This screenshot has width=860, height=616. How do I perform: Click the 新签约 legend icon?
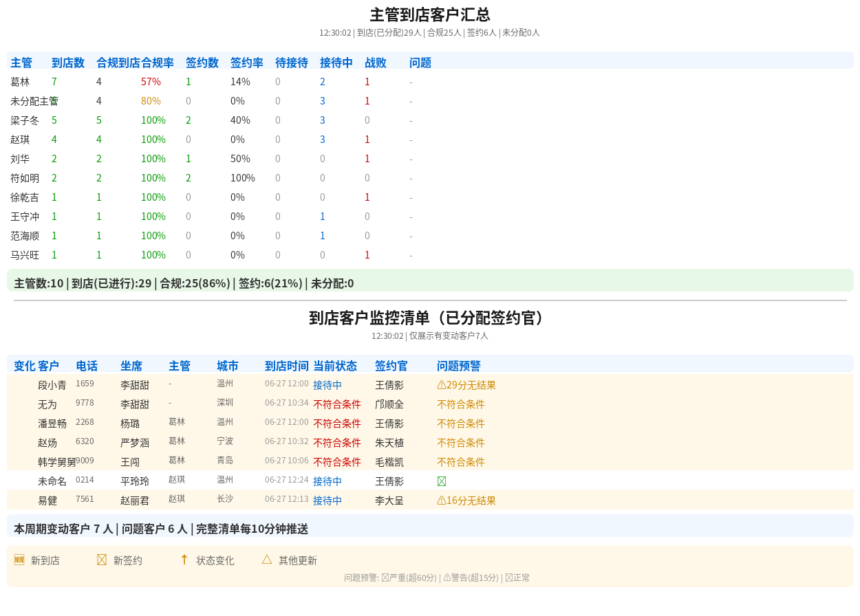point(102,560)
